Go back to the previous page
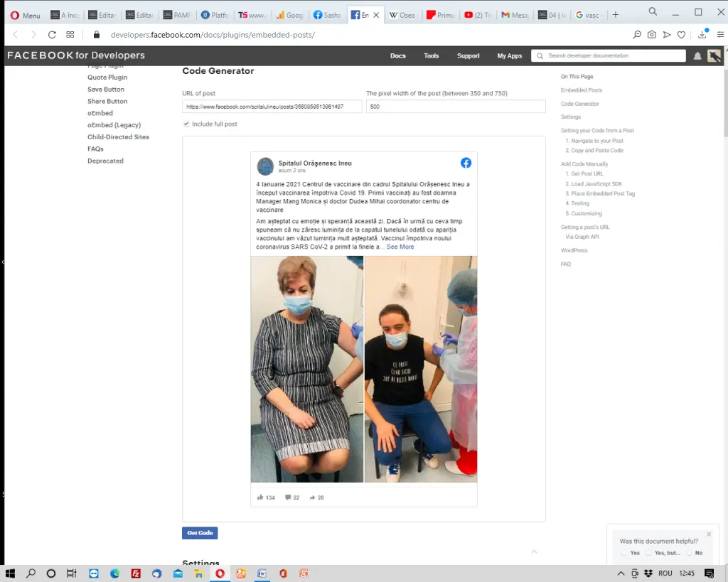The height and width of the screenshot is (582, 728). pyautogui.click(x=16, y=35)
